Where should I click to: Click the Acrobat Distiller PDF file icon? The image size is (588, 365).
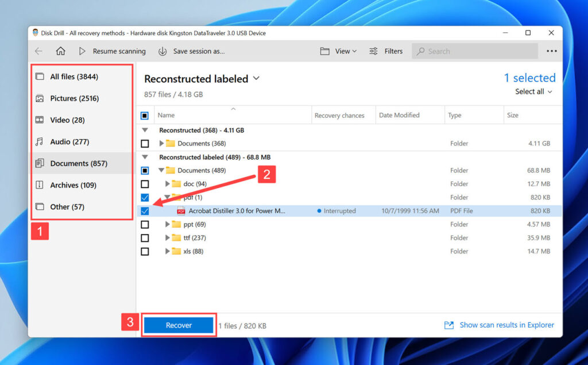click(x=181, y=211)
